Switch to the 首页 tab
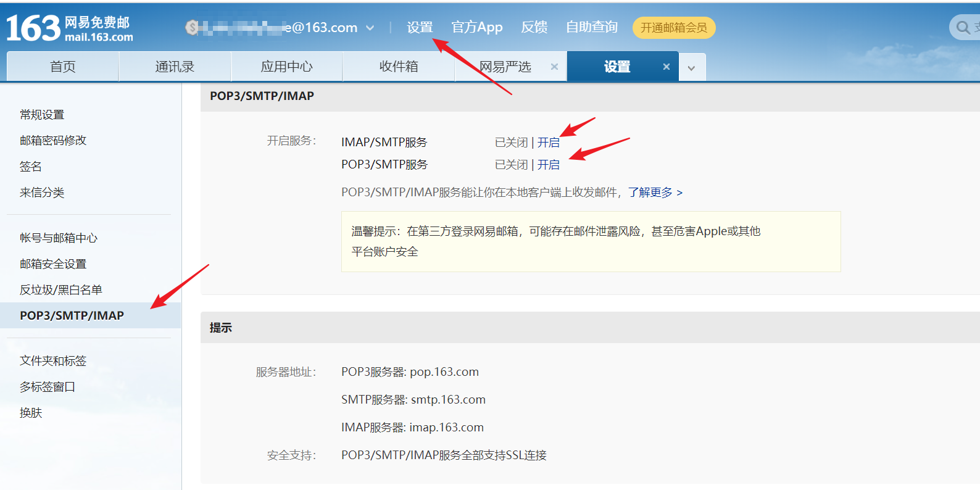This screenshot has width=980, height=490. coord(63,67)
